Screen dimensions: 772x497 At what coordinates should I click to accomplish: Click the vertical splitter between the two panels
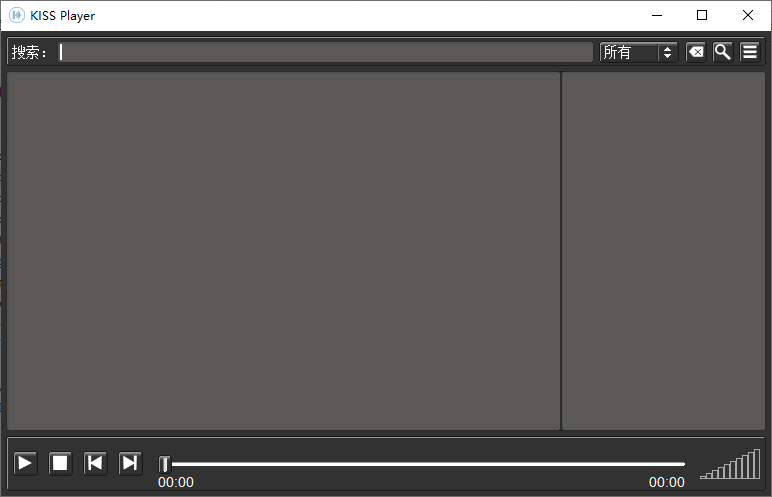click(x=561, y=251)
